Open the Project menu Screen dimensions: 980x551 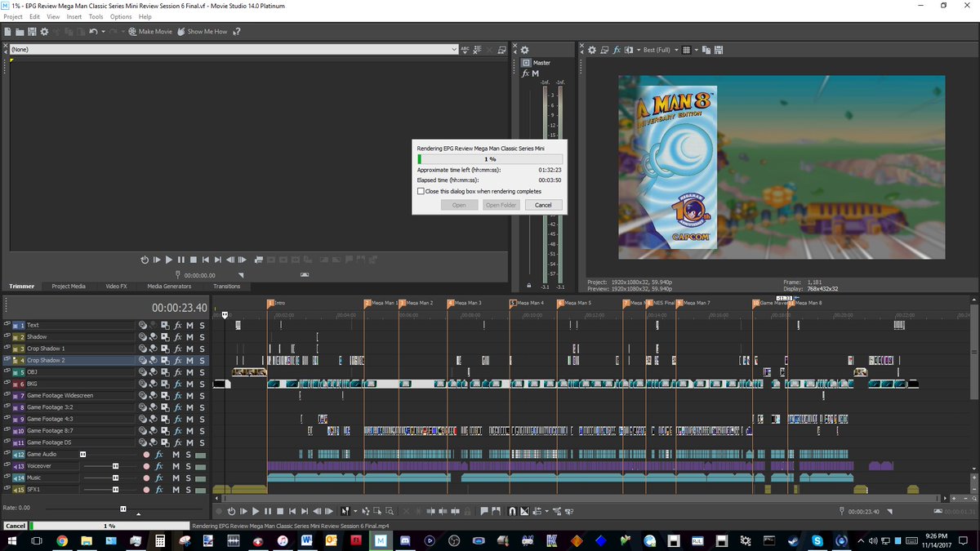(x=13, y=16)
